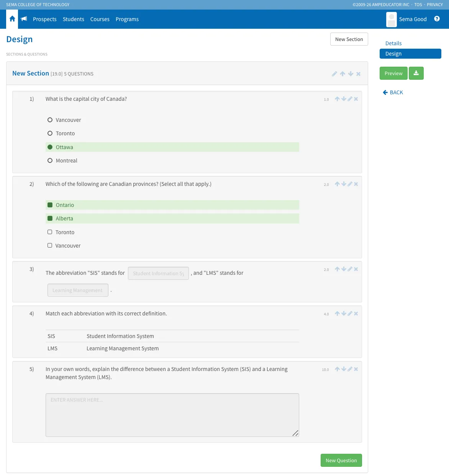Viewport: 449px width, 476px height.
Task: Check the Vancouver checkbox in question 2
Action: coord(50,246)
